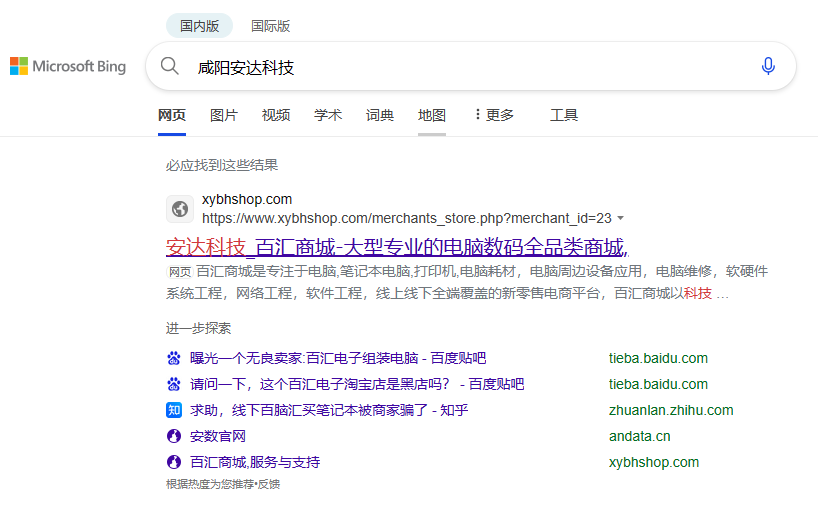Select the 学术 tab
This screenshot has height=516, width=818.
coord(328,115)
